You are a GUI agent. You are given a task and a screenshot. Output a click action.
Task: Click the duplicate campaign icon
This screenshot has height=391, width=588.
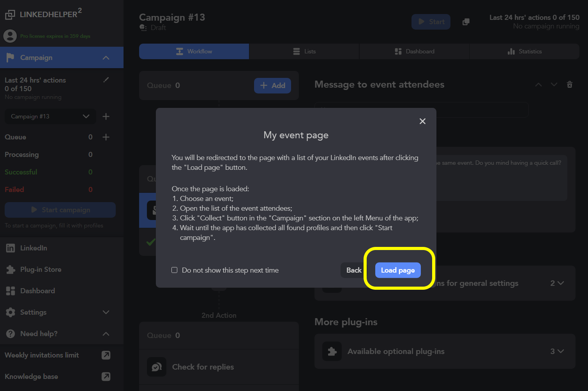[x=466, y=22]
